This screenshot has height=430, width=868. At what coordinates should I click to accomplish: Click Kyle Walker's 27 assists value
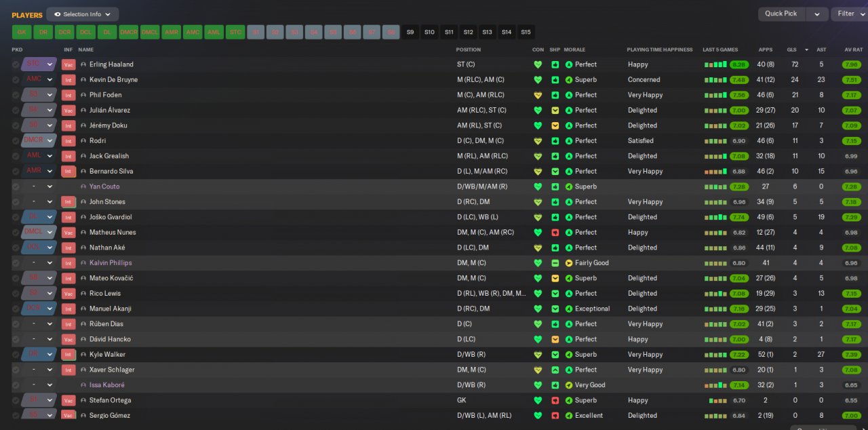(821, 354)
